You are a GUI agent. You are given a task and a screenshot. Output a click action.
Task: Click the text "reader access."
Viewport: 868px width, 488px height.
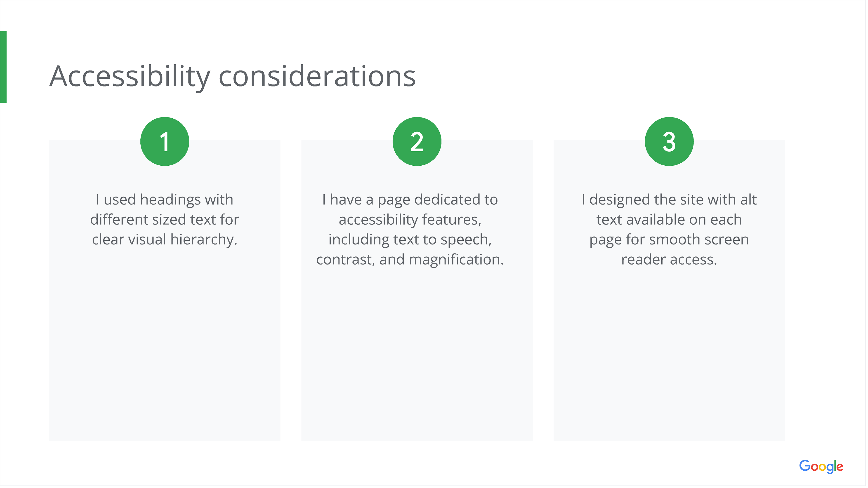coord(669,260)
